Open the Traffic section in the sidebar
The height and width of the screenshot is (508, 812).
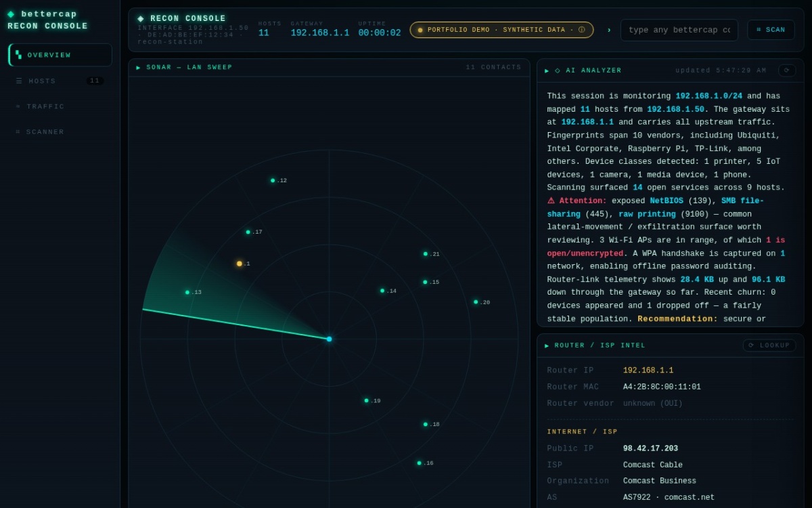pyautogui.click(x=60, y=106)
